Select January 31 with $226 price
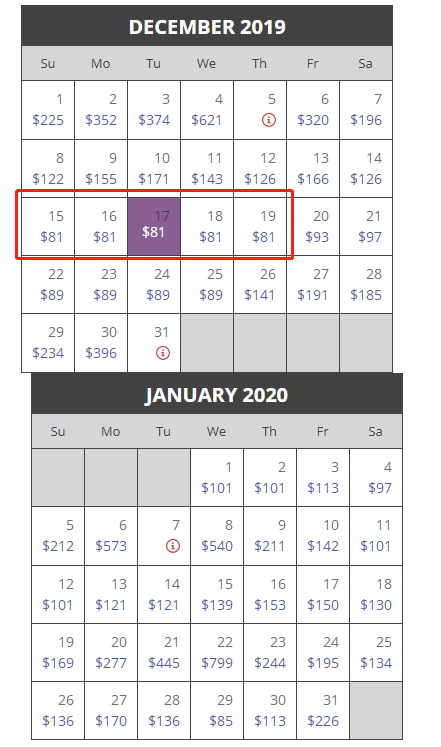Viewport: 441px width, 747px height. point(323,711)
